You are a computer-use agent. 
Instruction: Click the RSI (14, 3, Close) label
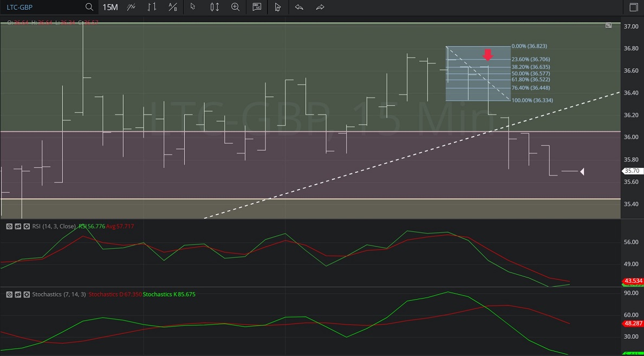(x=54, y=226)
